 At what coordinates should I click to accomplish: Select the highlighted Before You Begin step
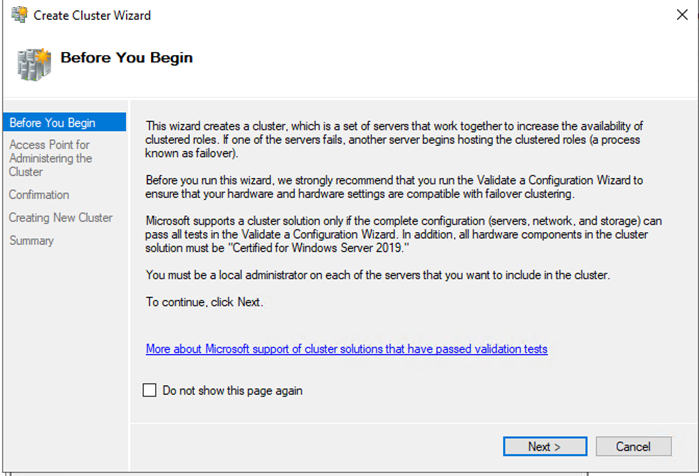(x=65, y=123)
